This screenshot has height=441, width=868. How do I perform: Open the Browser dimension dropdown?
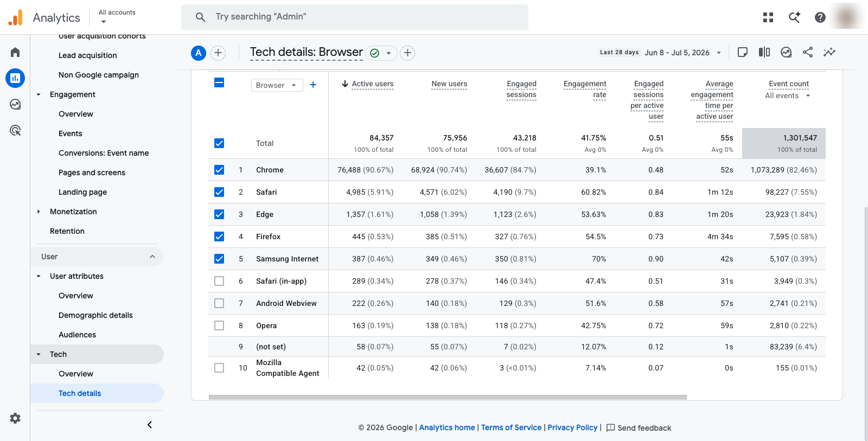pos(277,85)
